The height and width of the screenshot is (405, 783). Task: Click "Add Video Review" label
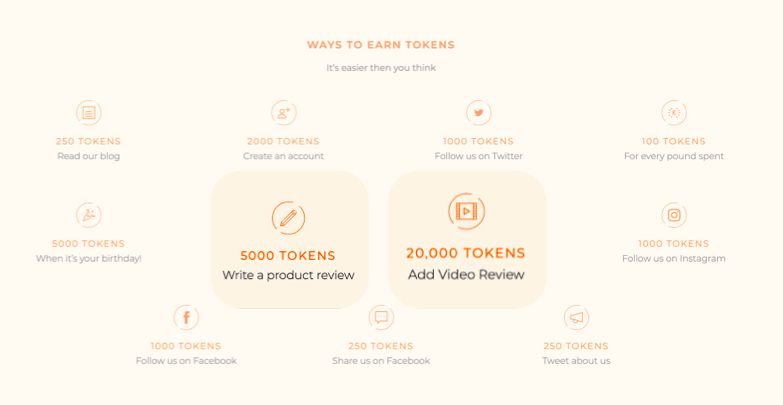(x=466, y=274)
